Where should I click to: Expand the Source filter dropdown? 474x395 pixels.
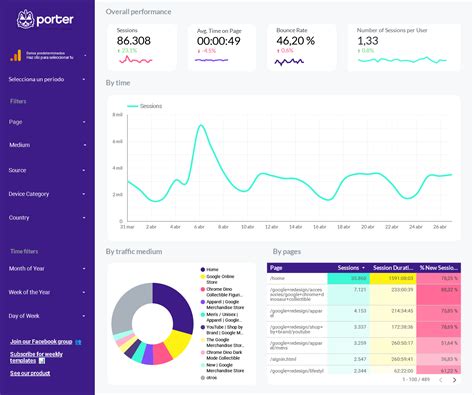tap(47, 170)
